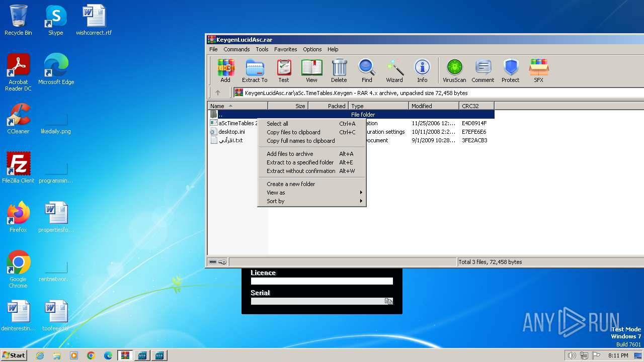Choose Select all from context menu
644x362 pixels.
coord(277,124)
